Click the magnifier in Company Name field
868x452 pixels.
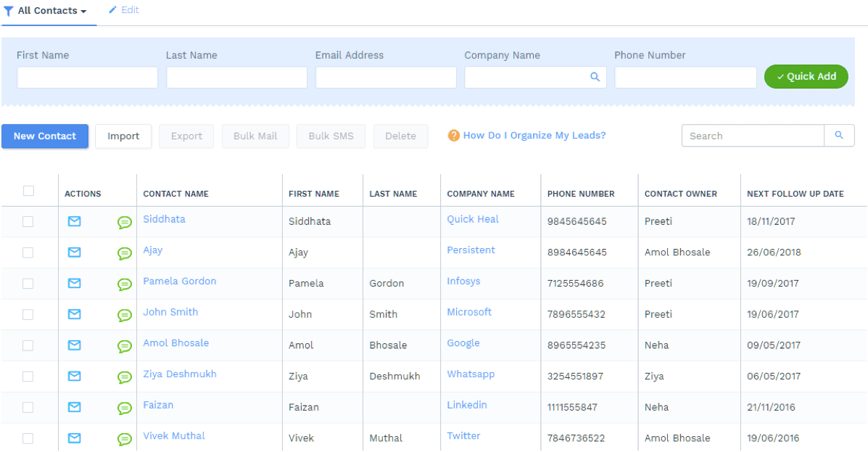pyautogui.click(x=595, y=77)
